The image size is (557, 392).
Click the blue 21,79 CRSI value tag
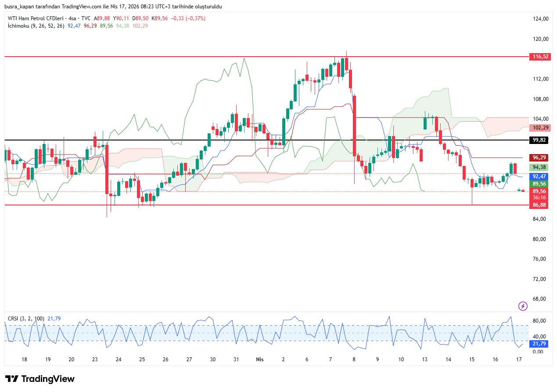tap(539, 344)
